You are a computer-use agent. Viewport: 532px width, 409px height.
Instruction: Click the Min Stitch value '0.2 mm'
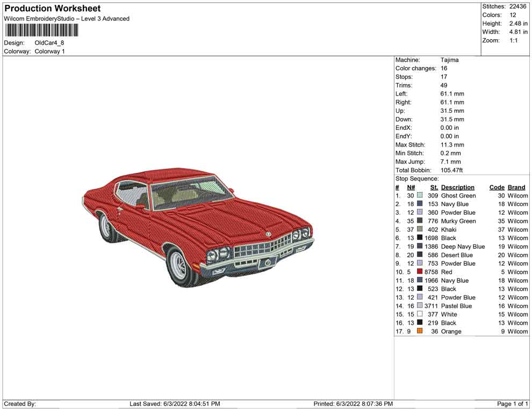point(450,153)
